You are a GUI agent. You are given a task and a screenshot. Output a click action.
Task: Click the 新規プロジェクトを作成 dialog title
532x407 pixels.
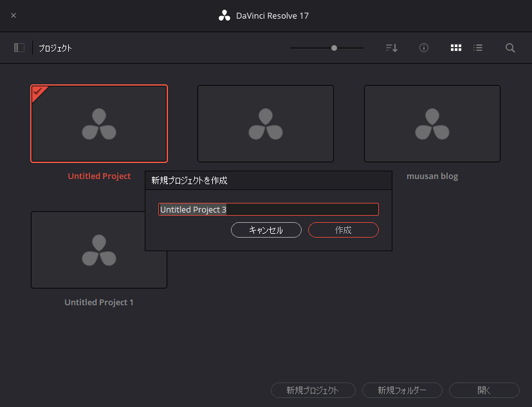tap(189, 180)
